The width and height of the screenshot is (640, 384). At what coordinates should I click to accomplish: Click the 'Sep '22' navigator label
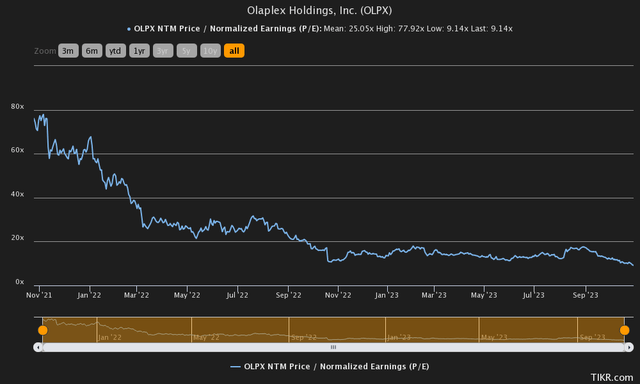pyautogui.click(x=304, y=337)
